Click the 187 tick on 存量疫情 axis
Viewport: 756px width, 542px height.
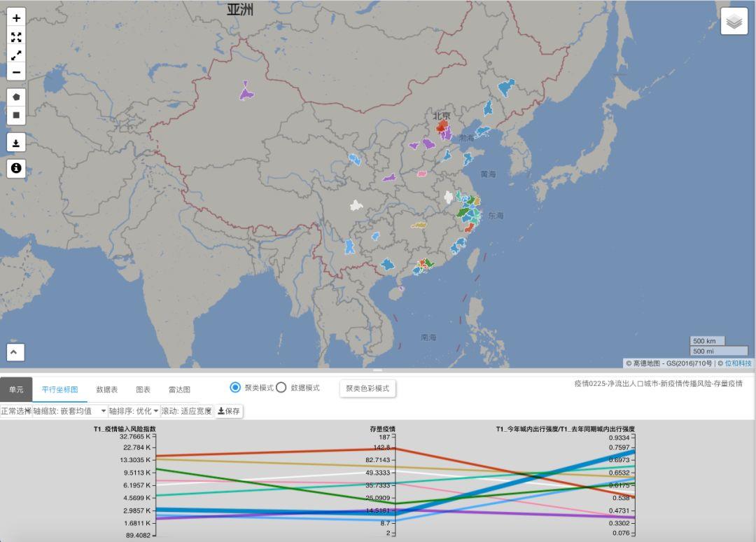click(384, 438)
